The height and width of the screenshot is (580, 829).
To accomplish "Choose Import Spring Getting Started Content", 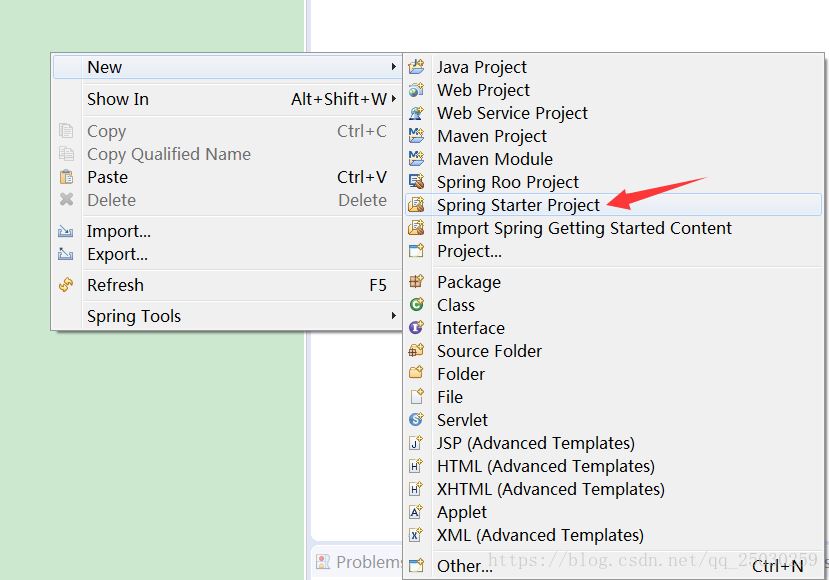I will point(584,228).
